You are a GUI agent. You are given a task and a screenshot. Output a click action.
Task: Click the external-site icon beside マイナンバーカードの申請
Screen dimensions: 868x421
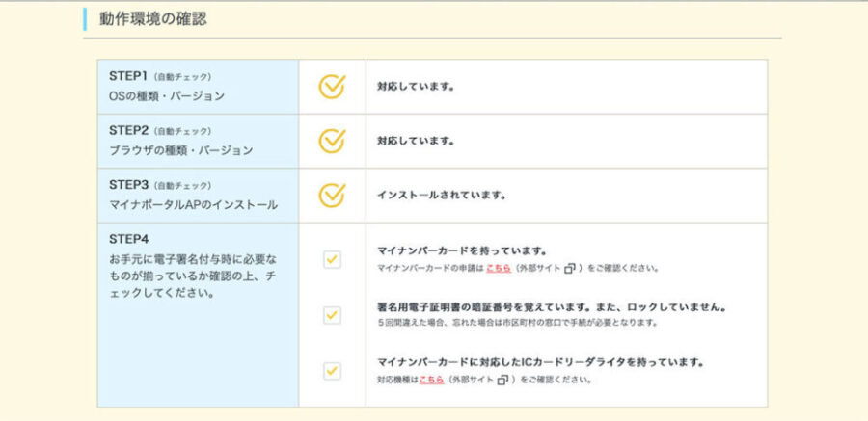(570, 269)
